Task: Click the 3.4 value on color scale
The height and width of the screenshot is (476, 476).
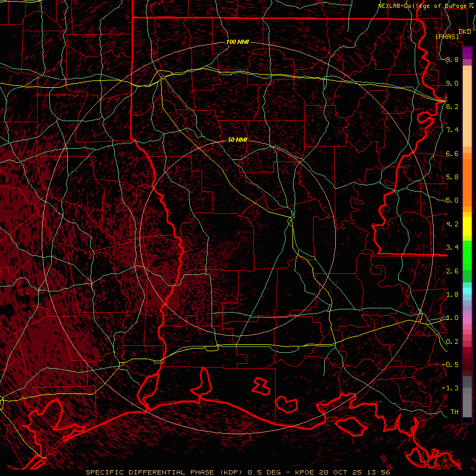Action: [x=452, y=248]
